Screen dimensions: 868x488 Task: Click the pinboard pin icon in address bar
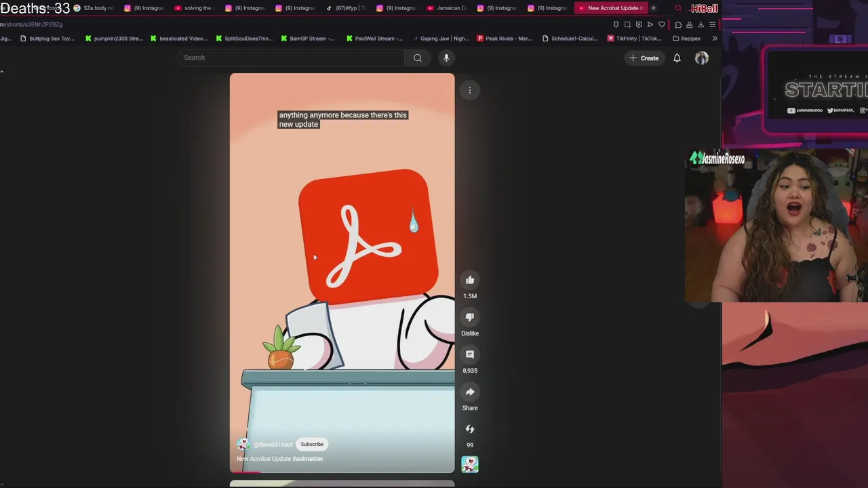click(x=616, y=24)
